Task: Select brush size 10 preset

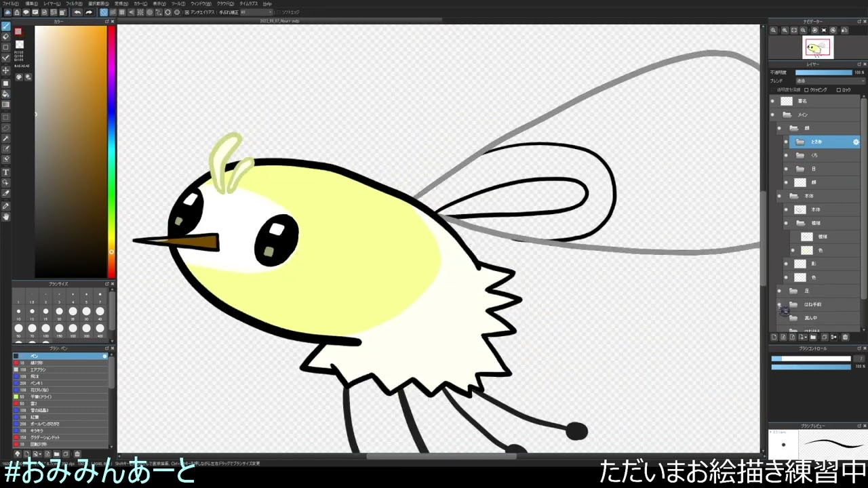Action: (x=18, y=312)
